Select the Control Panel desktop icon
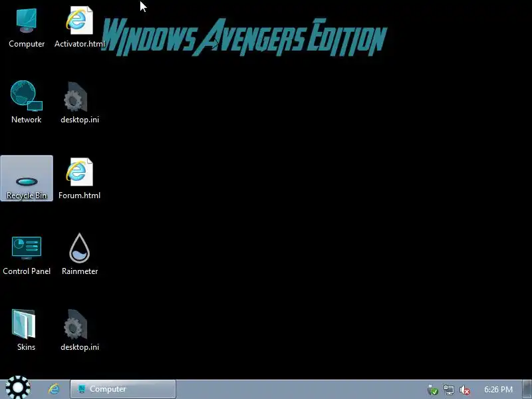This screenshot has width=532, height=399. [x=27, y=255]
